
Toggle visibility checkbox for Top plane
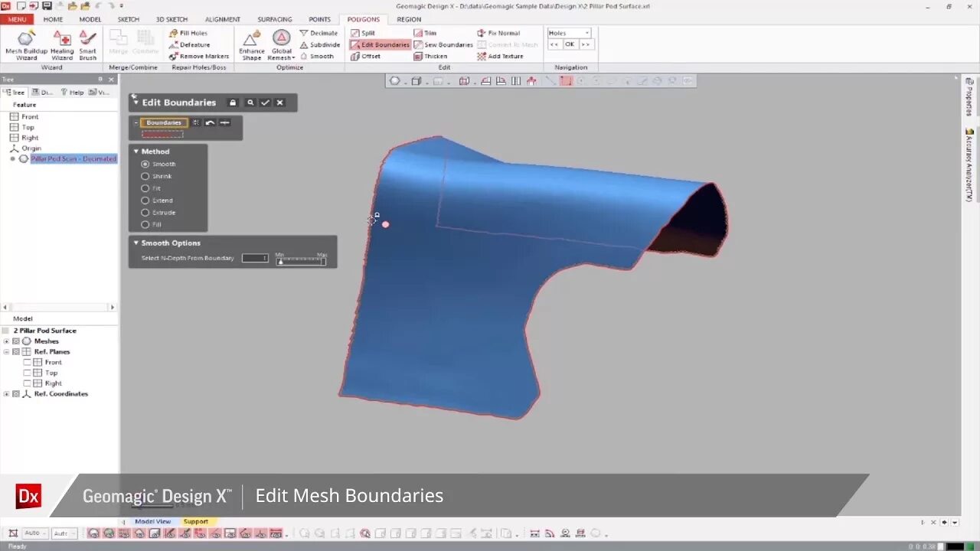point(28,373)
